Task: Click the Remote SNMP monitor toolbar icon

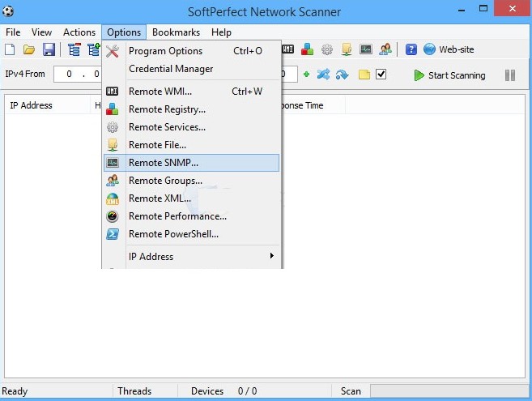Action: tap(366, 49)
